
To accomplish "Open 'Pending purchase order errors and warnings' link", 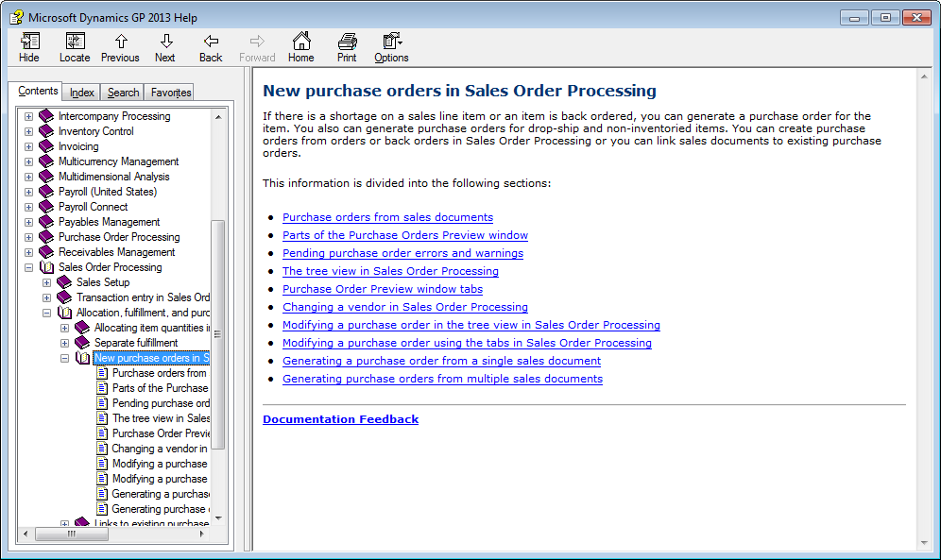I will [x=402, y=253].
